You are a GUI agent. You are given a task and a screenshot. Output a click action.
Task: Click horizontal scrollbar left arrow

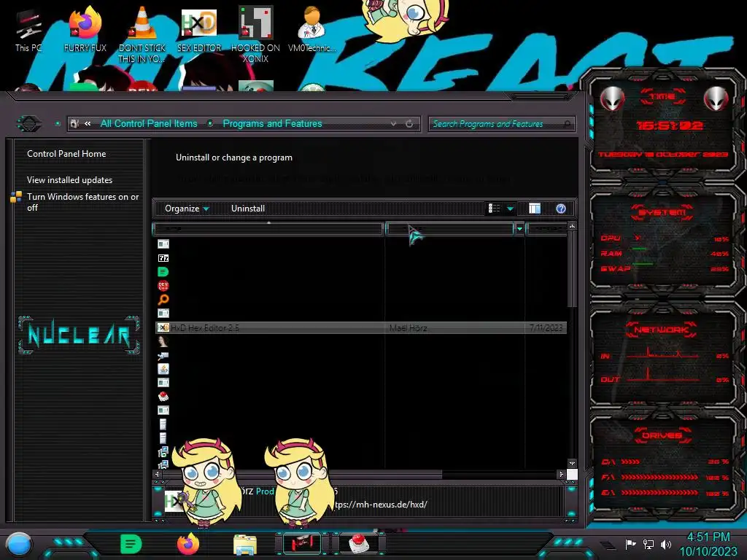point(158,474)
